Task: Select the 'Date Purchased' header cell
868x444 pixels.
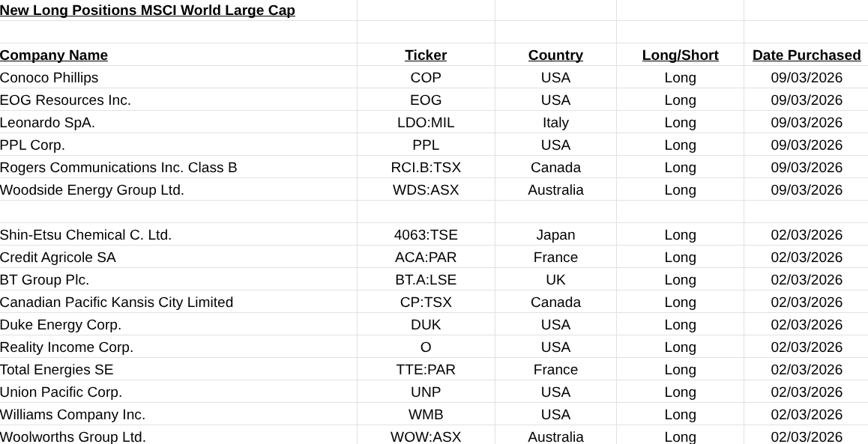Action: (x=807, y=55)
